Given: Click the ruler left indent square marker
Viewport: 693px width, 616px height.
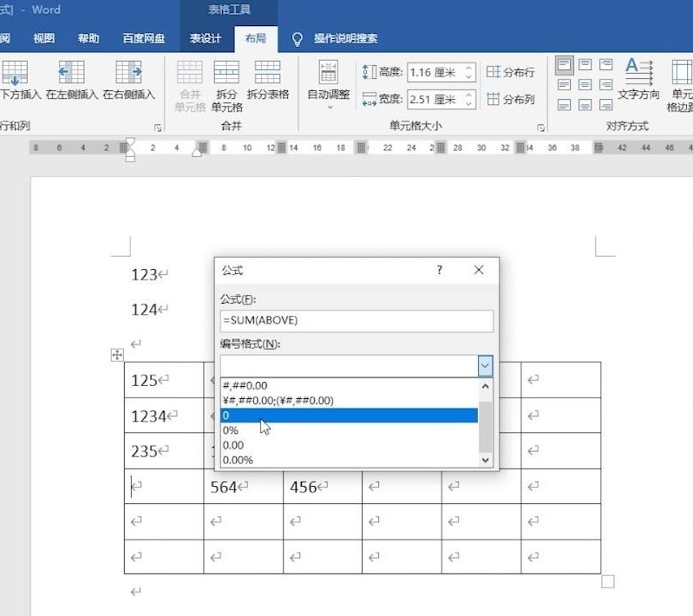Looking at the screenshot, I should [x=130, y=158].
